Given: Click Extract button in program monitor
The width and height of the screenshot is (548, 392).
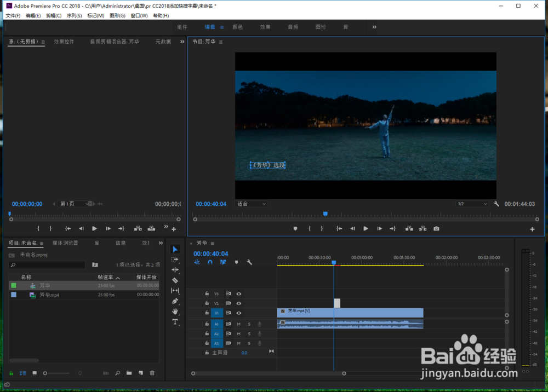Looking at the screenshot, I should (x=423, y=229).
